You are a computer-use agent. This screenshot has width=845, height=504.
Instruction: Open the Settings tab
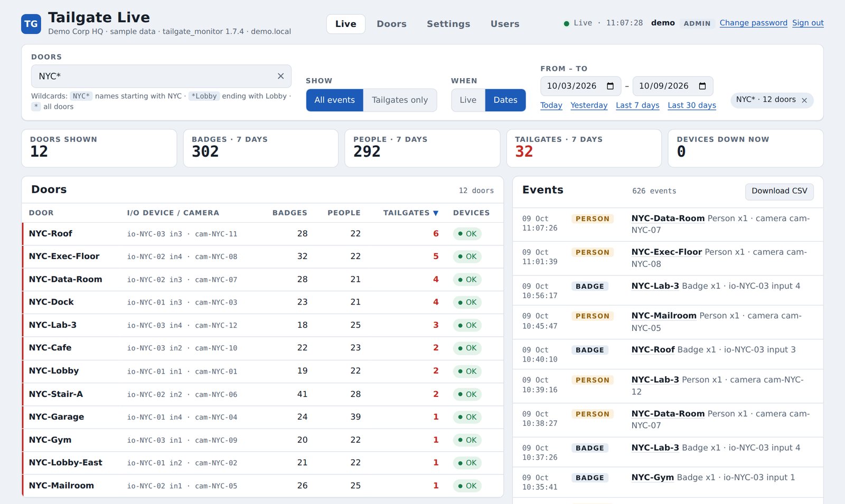pyautogui.click(x=448, y=24)
